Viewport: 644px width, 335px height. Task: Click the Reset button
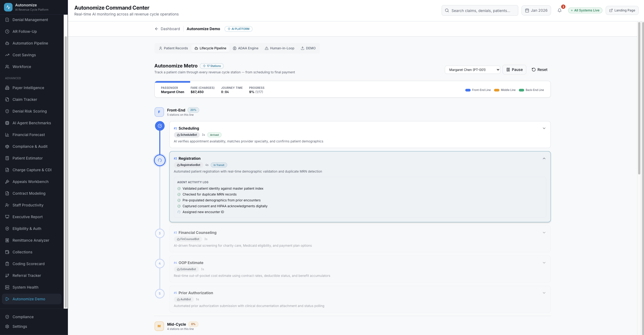[x=539, y=70]
